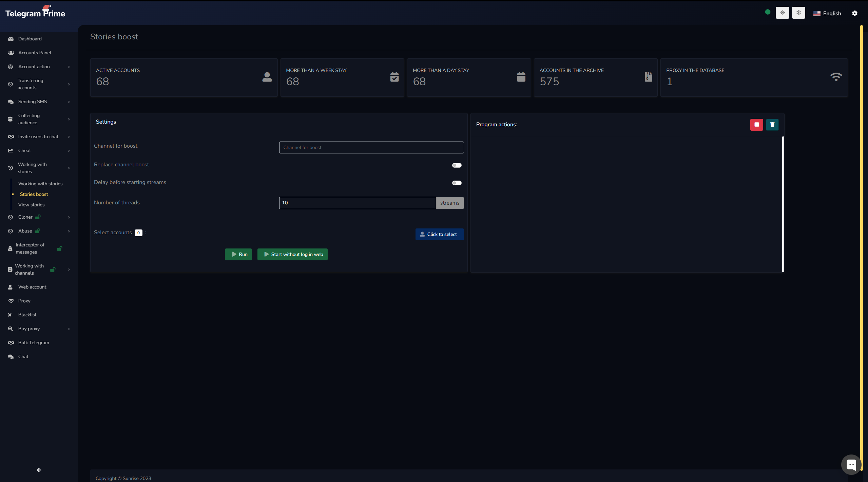The height and width of the screenshot is (482, 868).
Task: Collapse sidebar with the left arrow icon
Action: click(x=39, y=470)
